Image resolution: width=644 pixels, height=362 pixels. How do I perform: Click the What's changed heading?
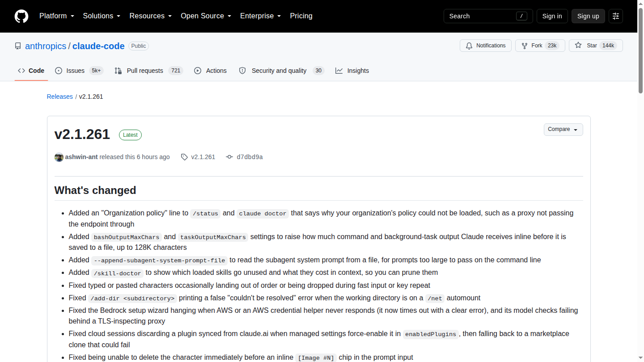95,190
